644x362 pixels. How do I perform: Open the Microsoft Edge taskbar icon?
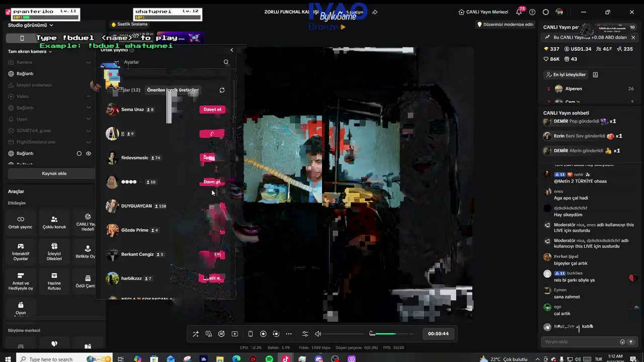[x=236, y=359]
